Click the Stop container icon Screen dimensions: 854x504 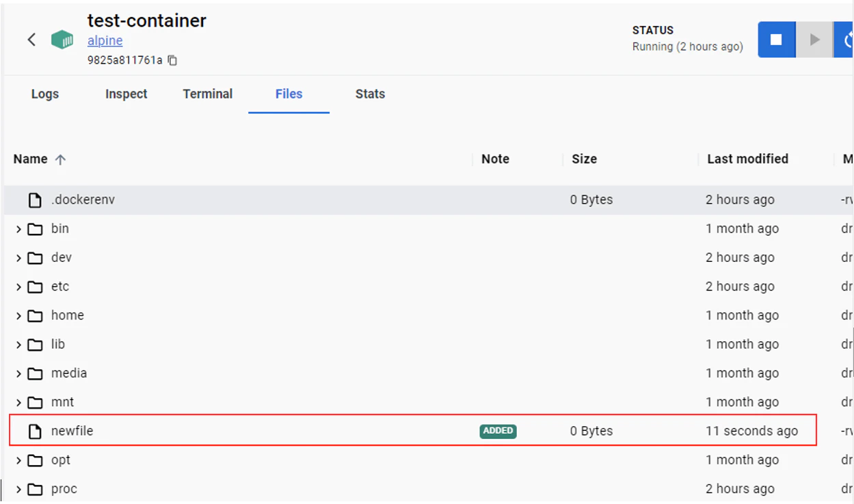coord(776,39)
